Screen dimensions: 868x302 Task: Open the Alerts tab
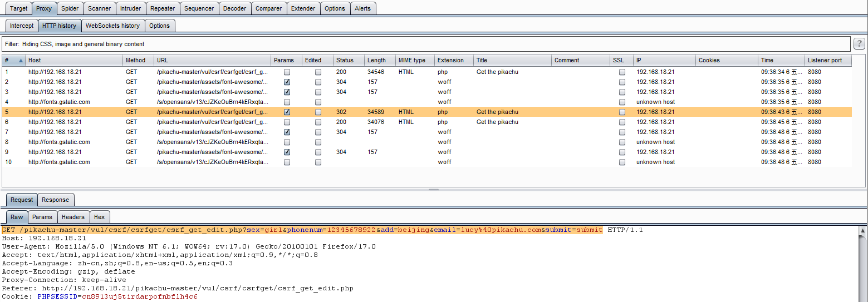click(x=363, y=8)
